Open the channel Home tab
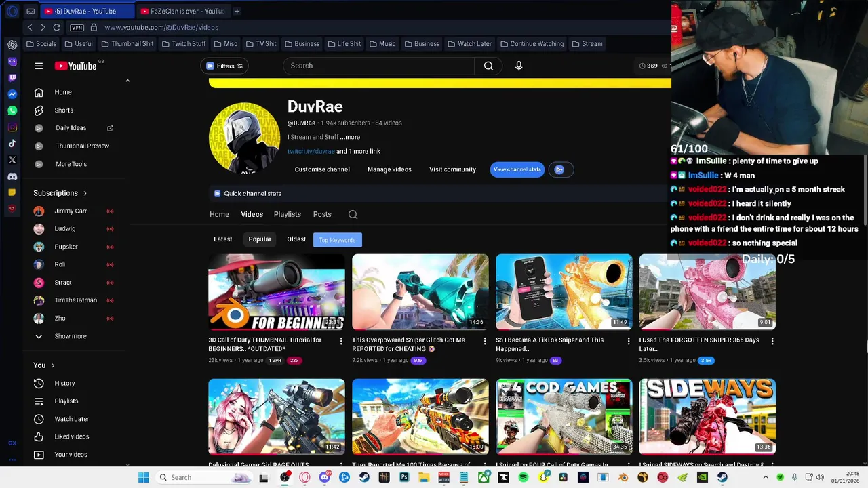 pos(219,214)
